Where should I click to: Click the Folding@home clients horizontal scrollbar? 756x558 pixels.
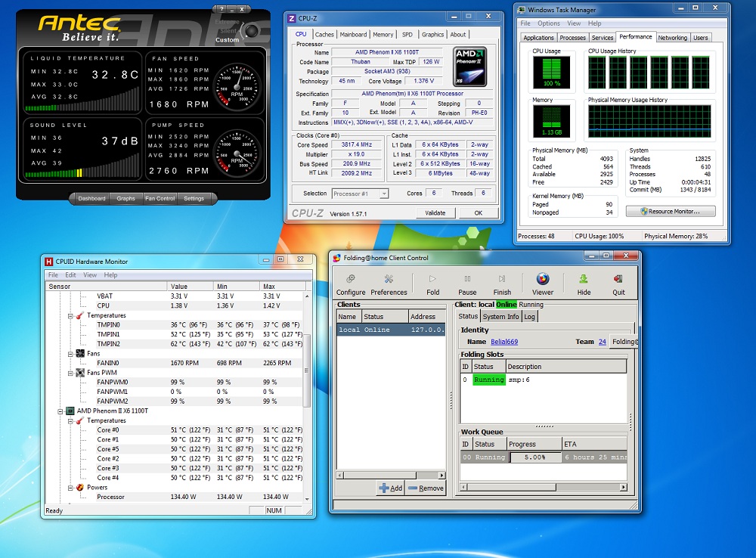click(391, 475)
